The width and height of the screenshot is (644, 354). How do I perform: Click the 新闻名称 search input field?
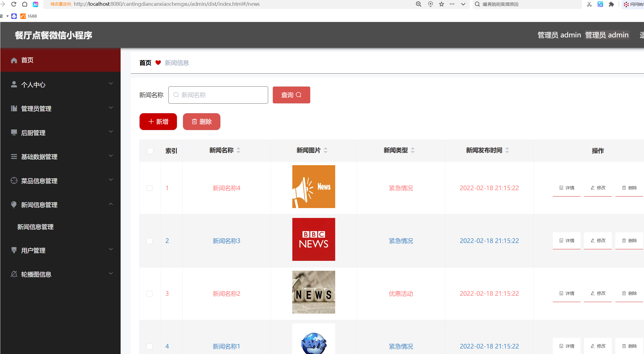click(x=218, y=95)
